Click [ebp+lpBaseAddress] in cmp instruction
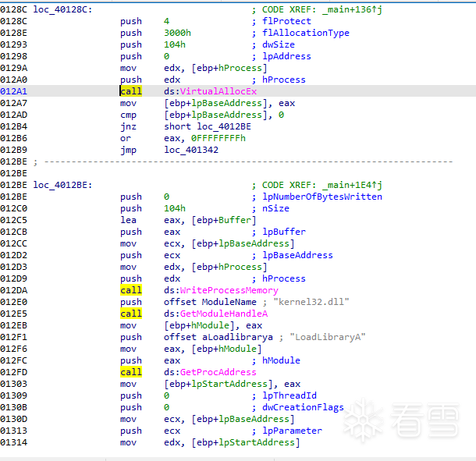This screenshot has width=476, height=461. tap(215, 115)
